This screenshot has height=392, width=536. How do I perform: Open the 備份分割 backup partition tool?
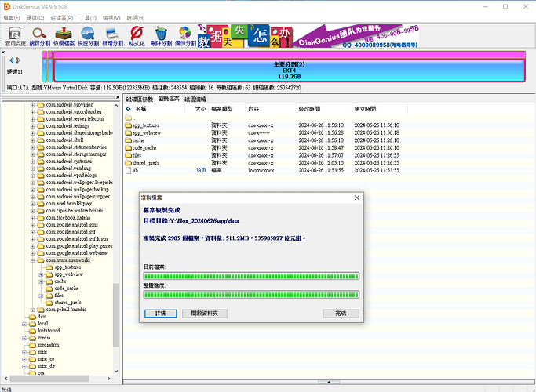pyautogui.click(x=185, y=37)
